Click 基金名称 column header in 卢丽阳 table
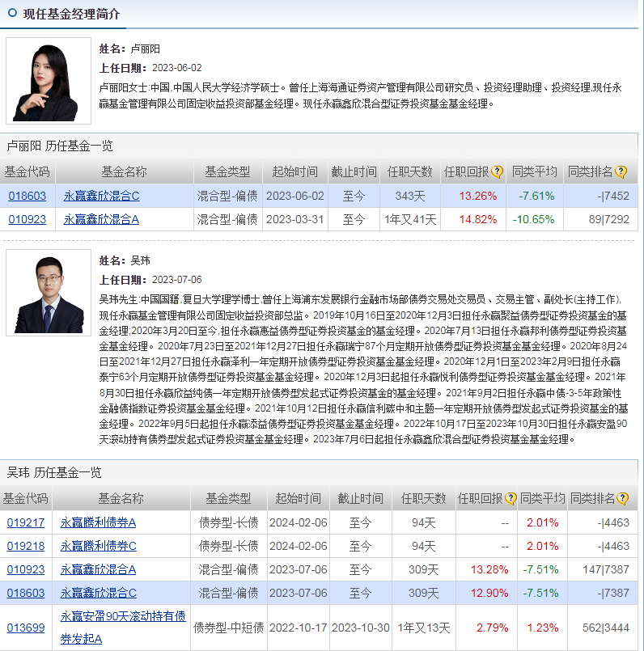This screenshot has width=644, height=651. pos(124,172)
